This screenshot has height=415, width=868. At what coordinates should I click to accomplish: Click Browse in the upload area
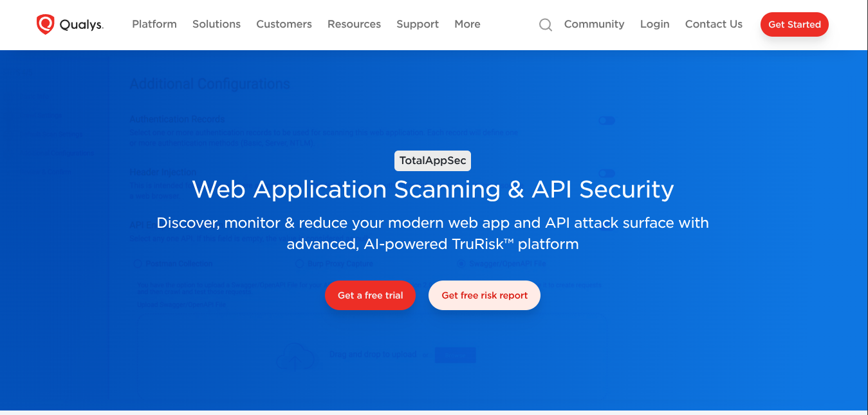[455, 355]
